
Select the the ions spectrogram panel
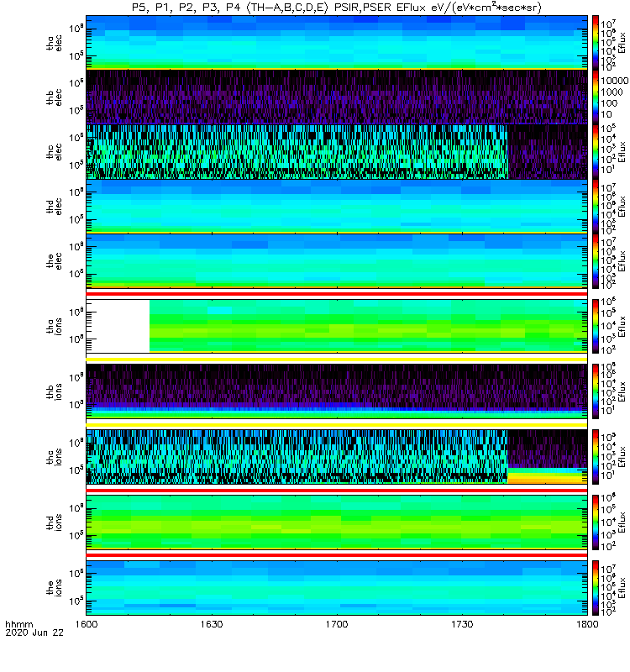click(x=337, y=587)
